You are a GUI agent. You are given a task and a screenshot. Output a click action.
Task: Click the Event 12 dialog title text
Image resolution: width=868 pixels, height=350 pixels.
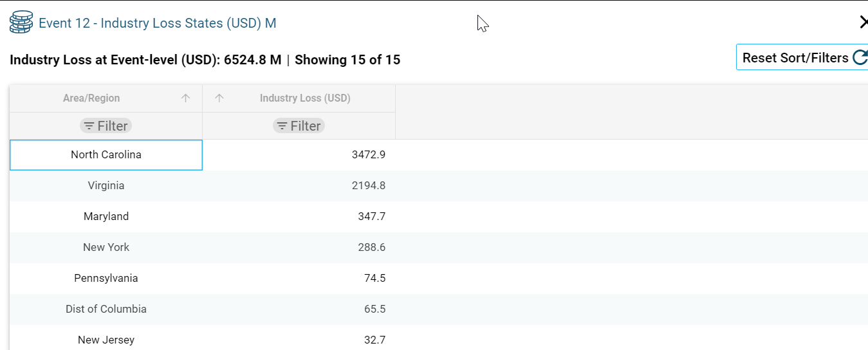click(157, 23)
